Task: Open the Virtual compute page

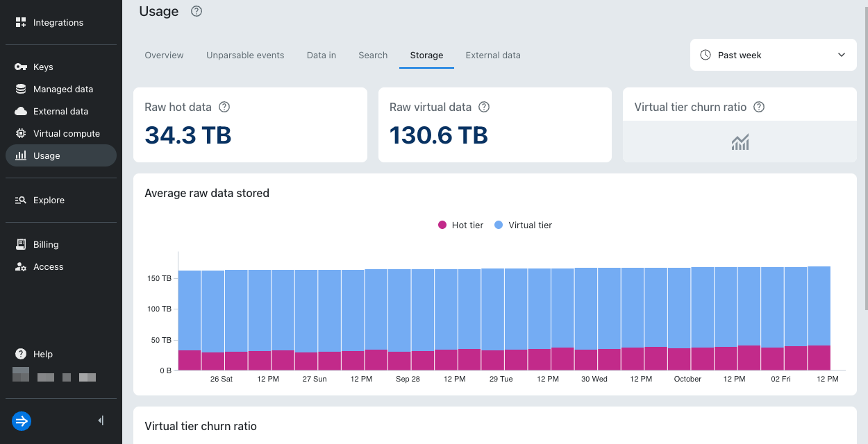Action: pos(61,133)
